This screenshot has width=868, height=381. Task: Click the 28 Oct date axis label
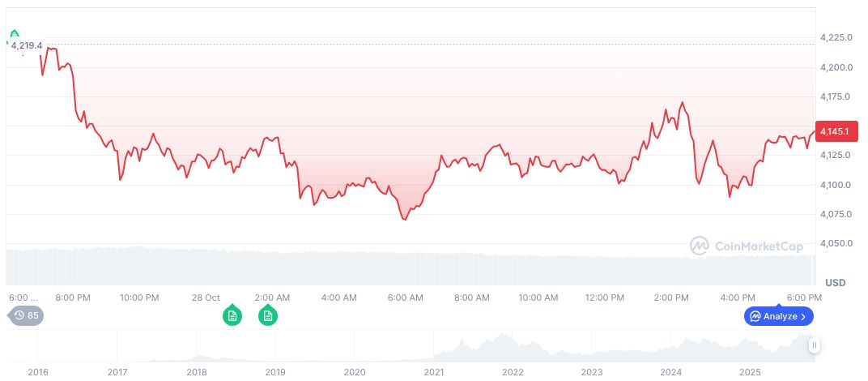click(206, 298)
